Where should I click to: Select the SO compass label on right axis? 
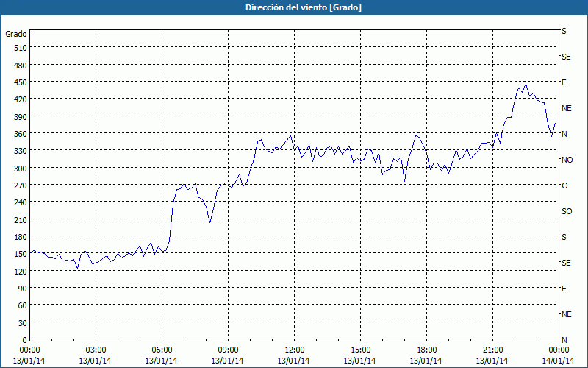567,211
